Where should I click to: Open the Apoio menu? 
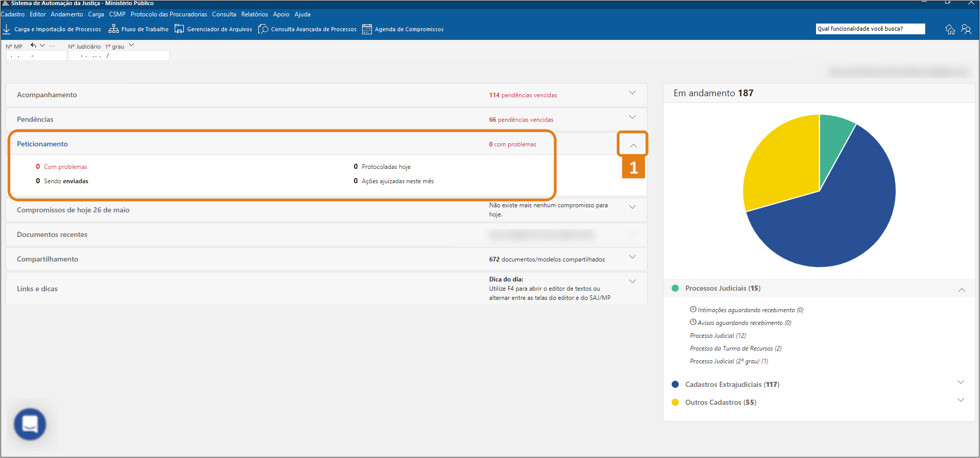[281, 14]
